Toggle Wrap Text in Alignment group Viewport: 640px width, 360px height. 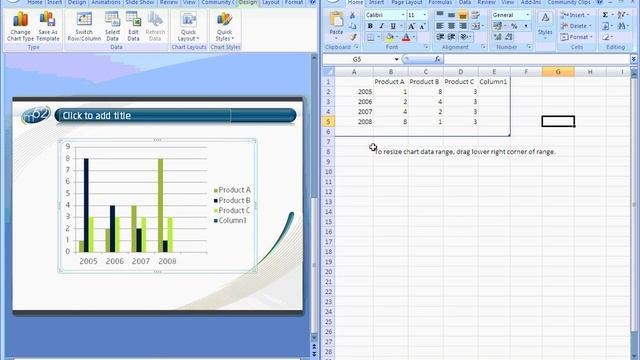coord(476,15)
